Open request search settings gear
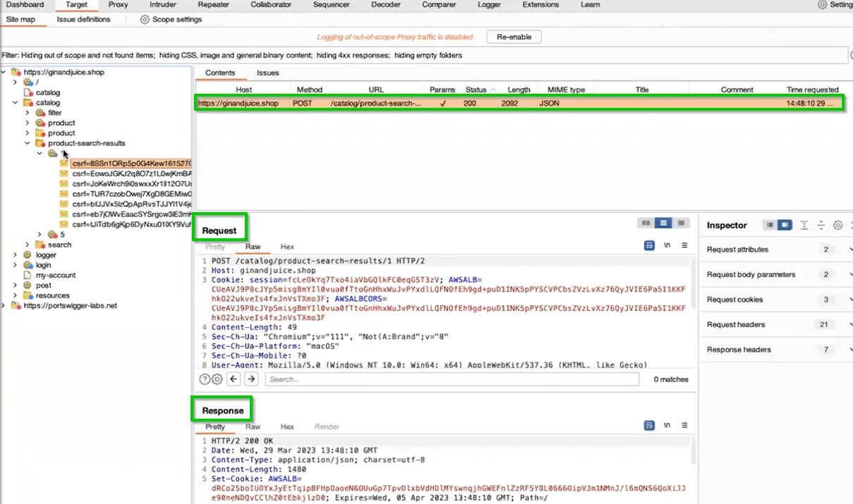This screenshot has width=853, height=504. pos(217,379)
